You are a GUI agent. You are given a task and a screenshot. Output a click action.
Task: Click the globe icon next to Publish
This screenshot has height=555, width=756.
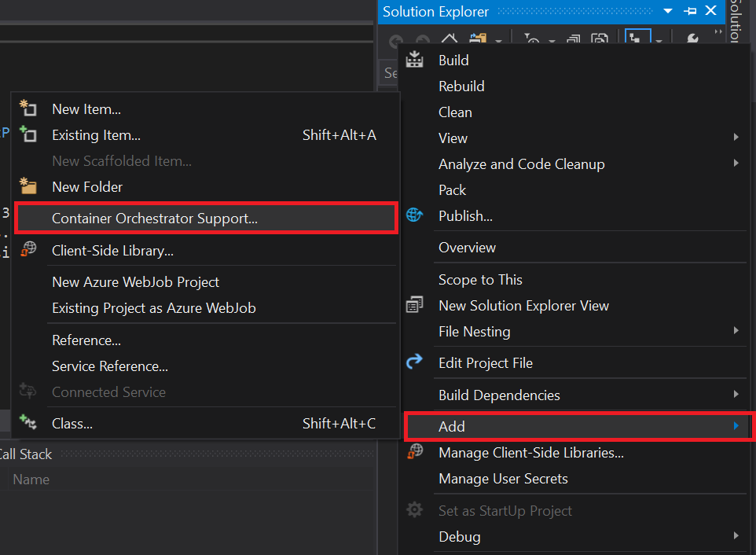(414, 215)
